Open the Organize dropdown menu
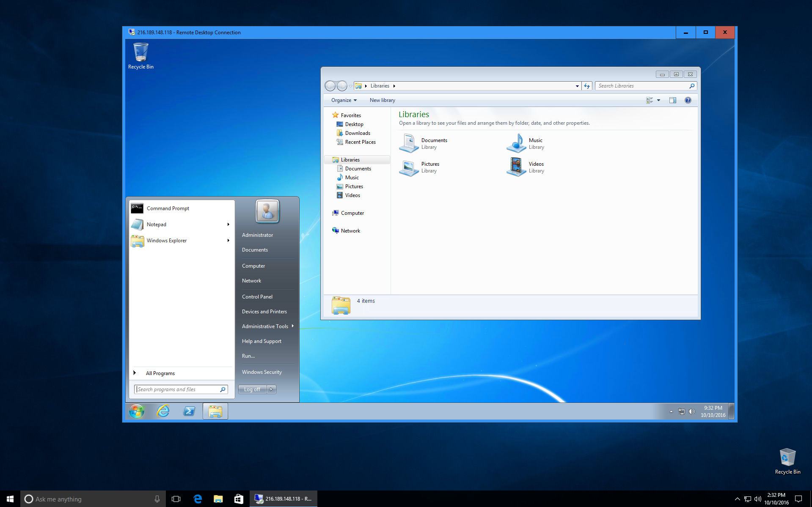812x507 pixels. click(344, 100)
